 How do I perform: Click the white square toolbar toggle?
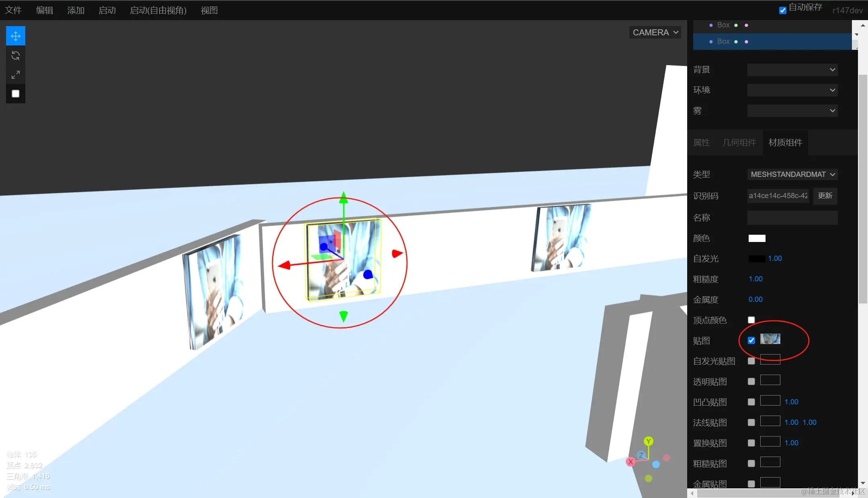click(16, 94)
